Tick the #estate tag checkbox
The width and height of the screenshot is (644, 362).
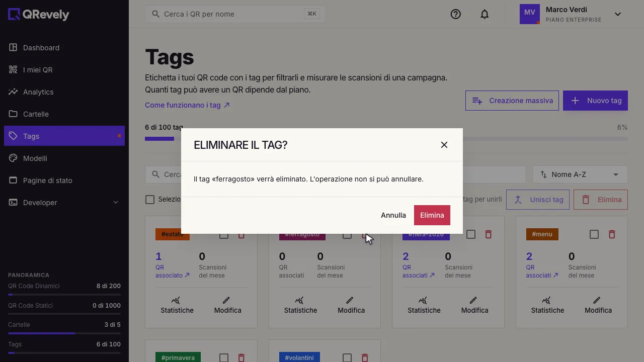[x=224, y=235]
